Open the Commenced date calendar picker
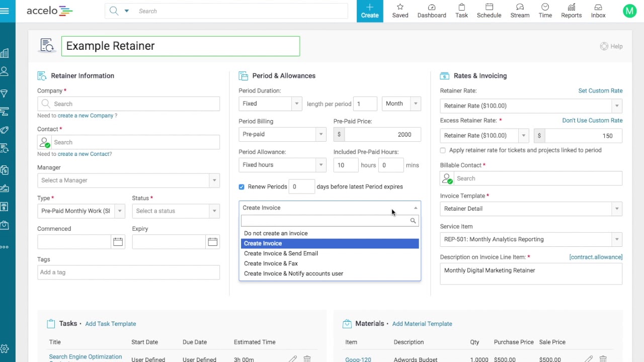644x362 pixels. [x=118, y=242]
